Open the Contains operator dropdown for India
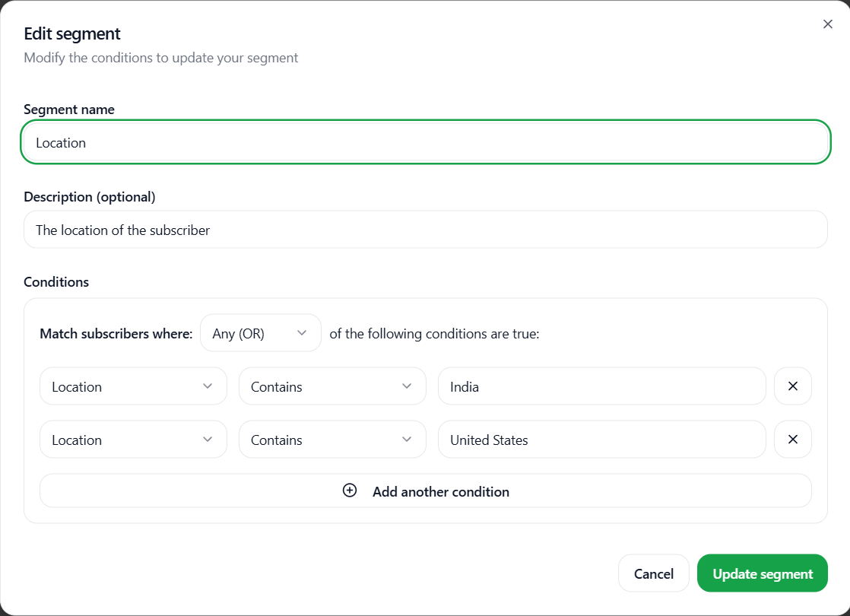This screenshot has height=616, width=850. click(332, 386)
